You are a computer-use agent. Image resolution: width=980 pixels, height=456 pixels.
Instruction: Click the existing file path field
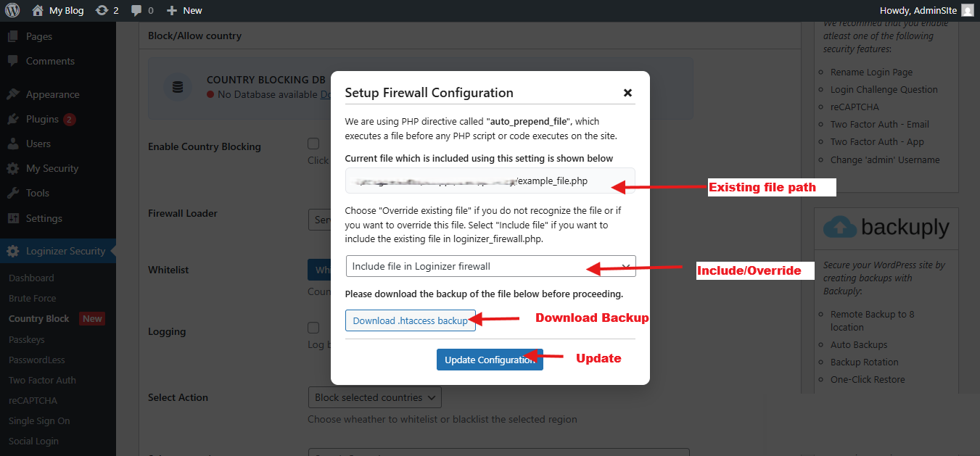tap(490, 181)
